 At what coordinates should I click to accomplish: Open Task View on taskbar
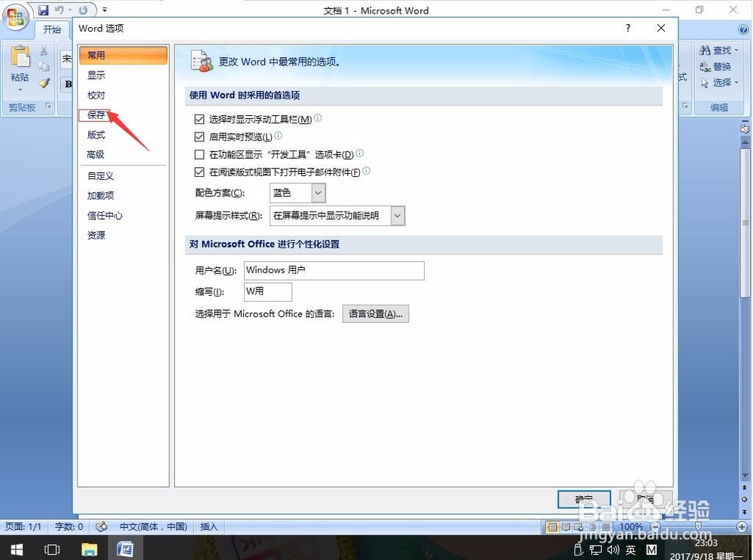[52, 549]
